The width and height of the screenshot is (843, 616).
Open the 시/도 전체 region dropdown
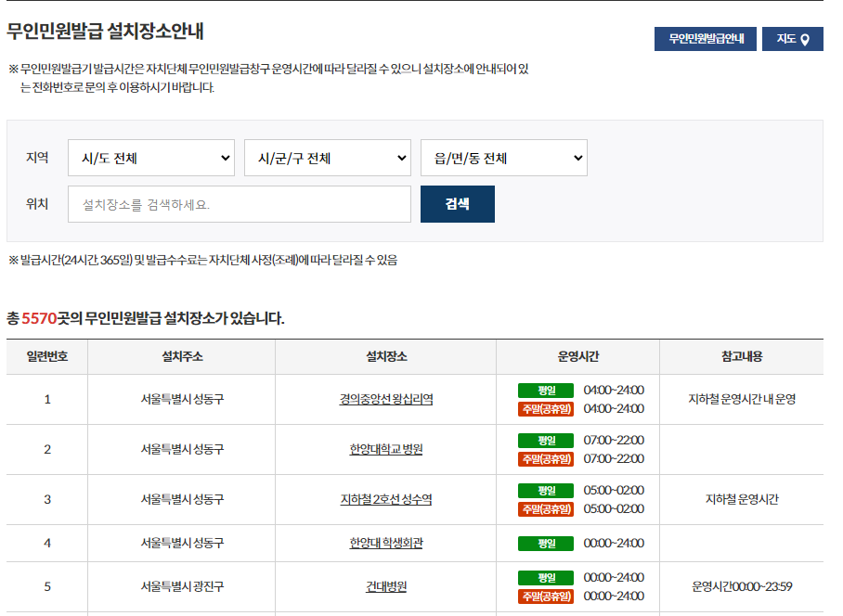150,158
